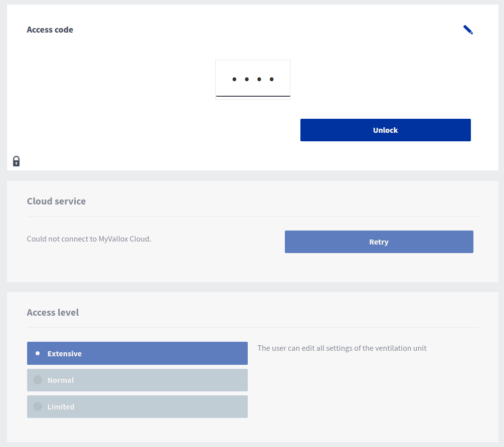Click the Access code heading

pyautogui.click(x=50, y=30)
